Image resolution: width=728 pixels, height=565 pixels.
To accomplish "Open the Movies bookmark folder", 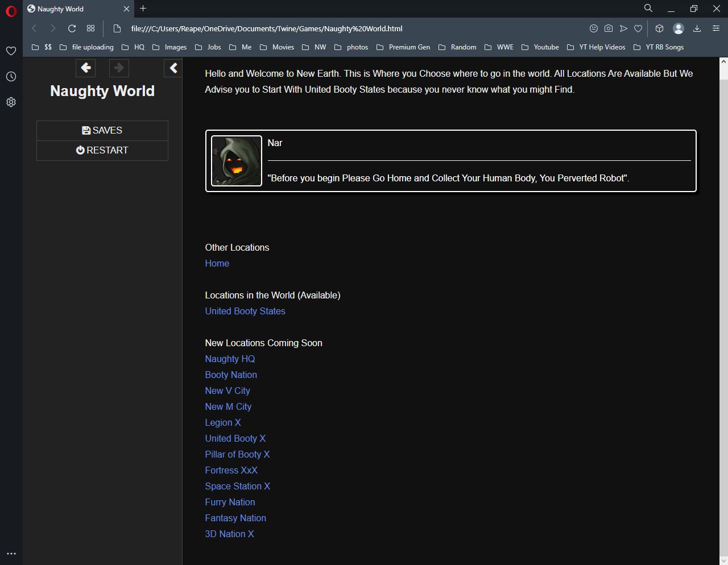I will click(x=277, y=47).
